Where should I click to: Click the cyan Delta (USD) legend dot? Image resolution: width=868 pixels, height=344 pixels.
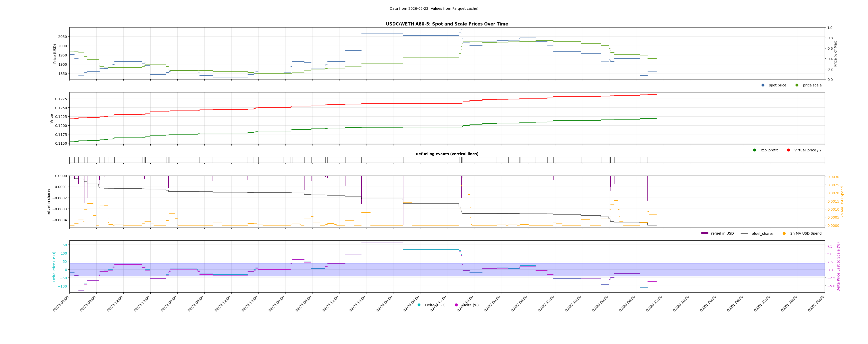[x=419, y=305]
